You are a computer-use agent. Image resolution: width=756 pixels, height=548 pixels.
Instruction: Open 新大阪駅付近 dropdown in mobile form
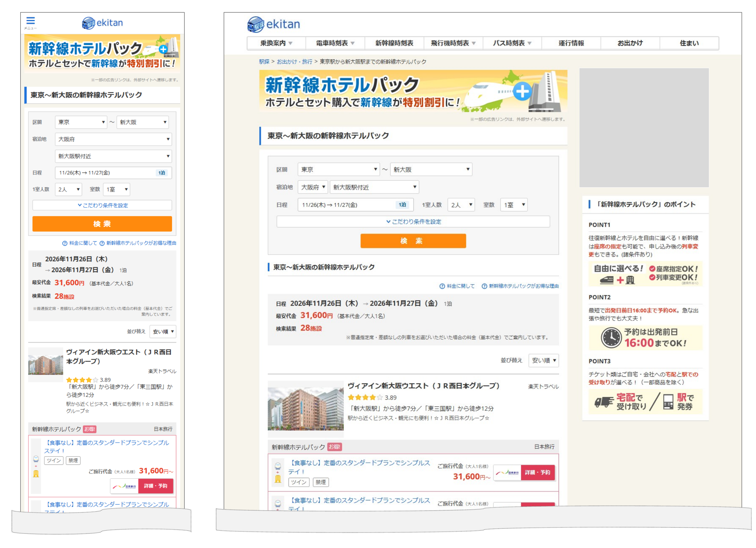[x=113, y=156]
